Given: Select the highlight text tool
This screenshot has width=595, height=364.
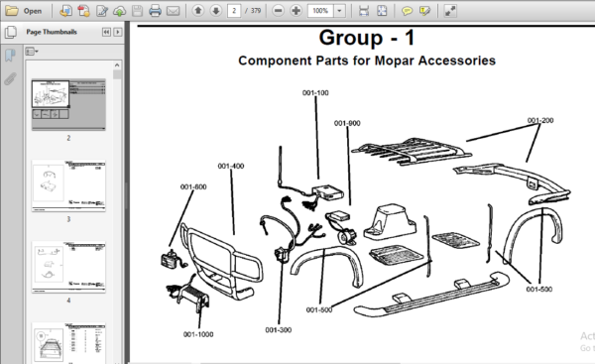Looking at the screenshot, I should 424,11.
